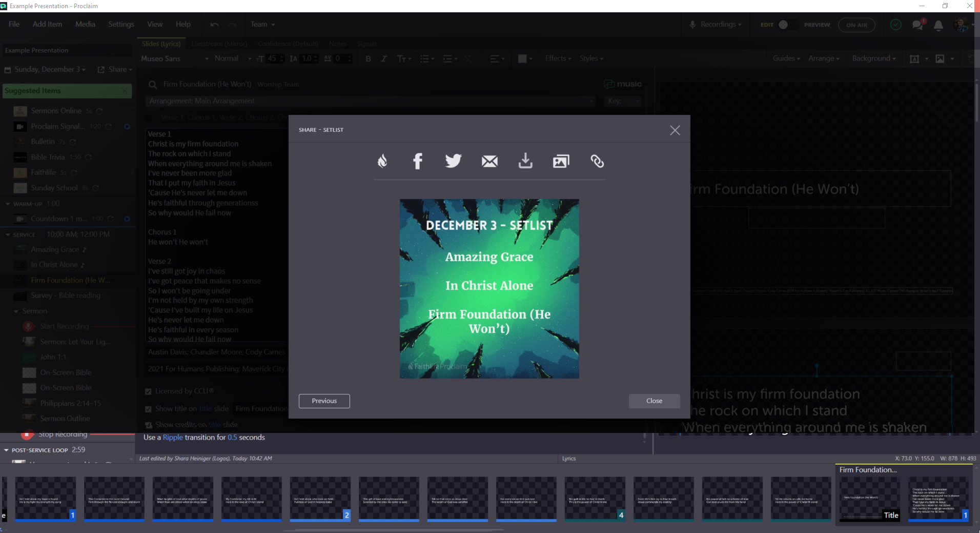Toggle bold formatting
Image resolution: width=980 pixels, height=533 pixels.
(x=368, y=58)
